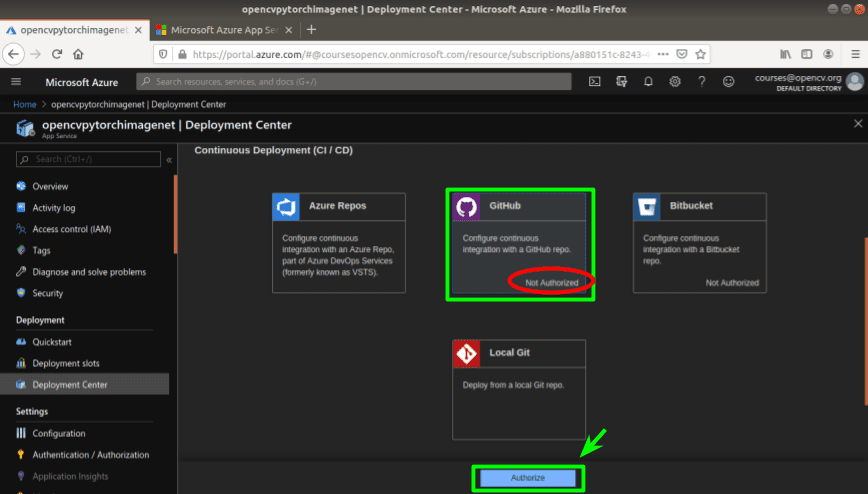This screenshot has height=494, width=868.
Task: Toggle Firefox sidebars button
Action: (x=807, y=54)
